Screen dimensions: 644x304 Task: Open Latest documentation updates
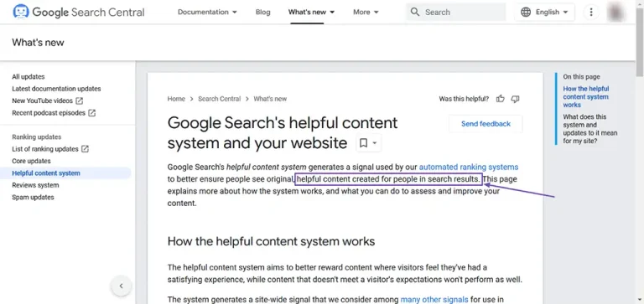(56, 89)
